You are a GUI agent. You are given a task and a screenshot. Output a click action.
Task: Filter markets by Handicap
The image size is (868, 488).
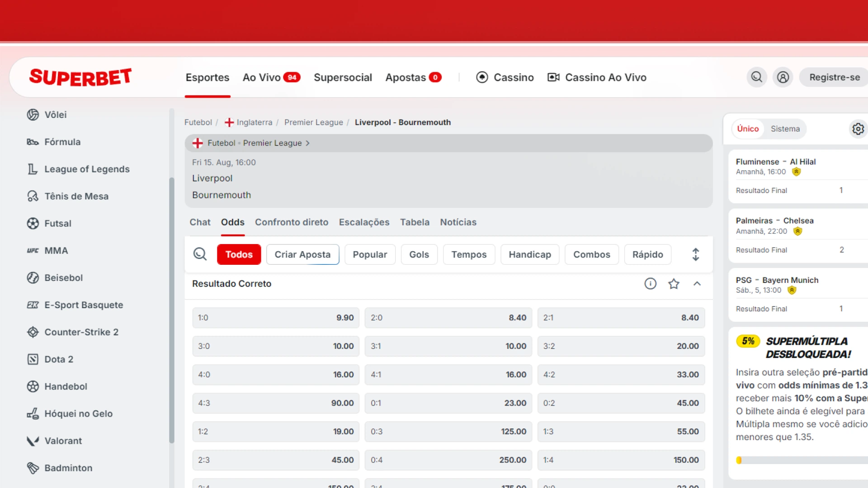click(x=530, y=254)
